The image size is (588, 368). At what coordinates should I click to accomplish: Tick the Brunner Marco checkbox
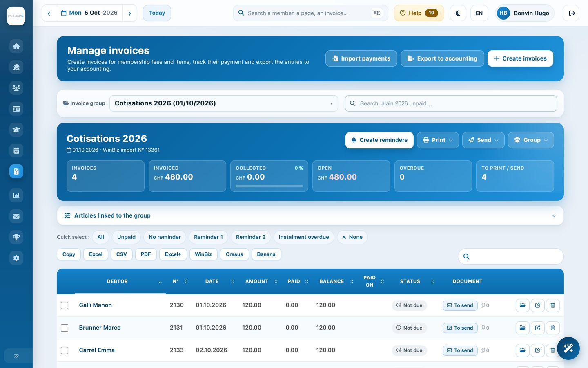65,328
